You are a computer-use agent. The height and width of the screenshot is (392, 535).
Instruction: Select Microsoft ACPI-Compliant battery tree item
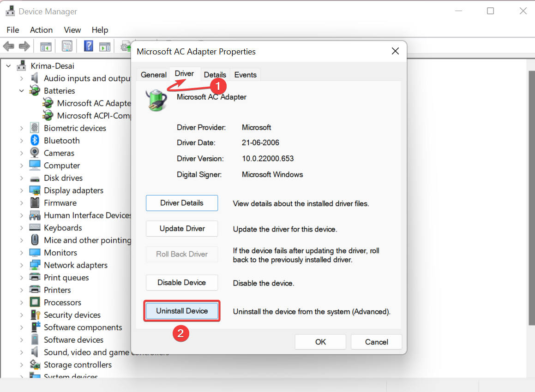tap(94, 116)
